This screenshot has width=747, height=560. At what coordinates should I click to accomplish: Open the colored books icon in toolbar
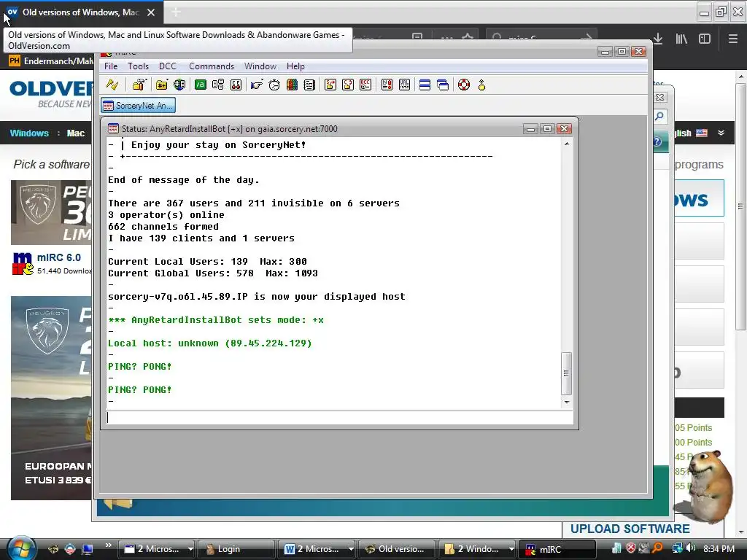[x=292, y=85]
